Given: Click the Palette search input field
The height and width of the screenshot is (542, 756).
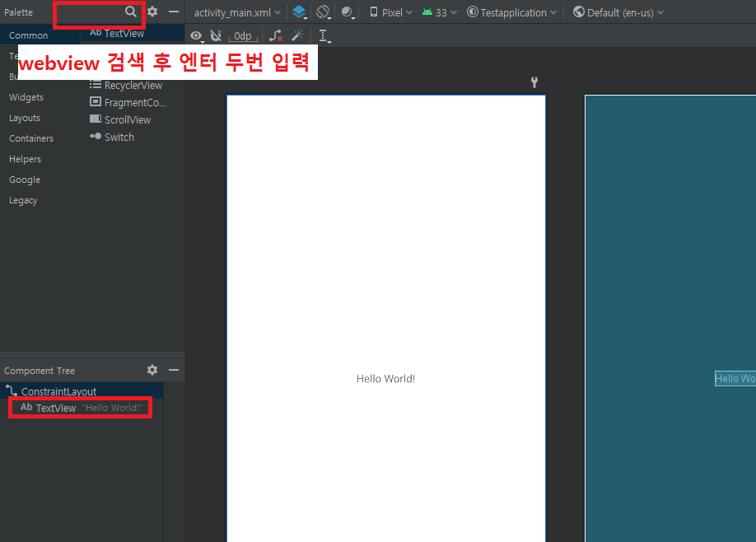Looking at the screenshot, I should coord(90,12).
